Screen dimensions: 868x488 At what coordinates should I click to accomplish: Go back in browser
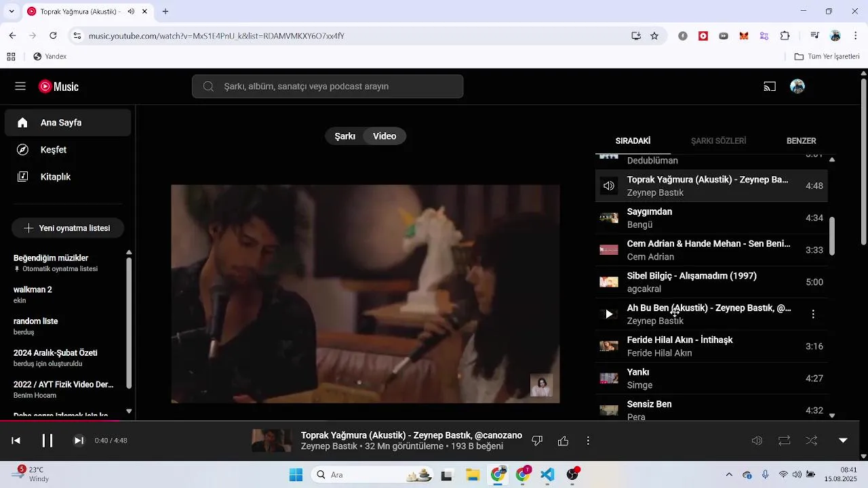click(12, 36)
